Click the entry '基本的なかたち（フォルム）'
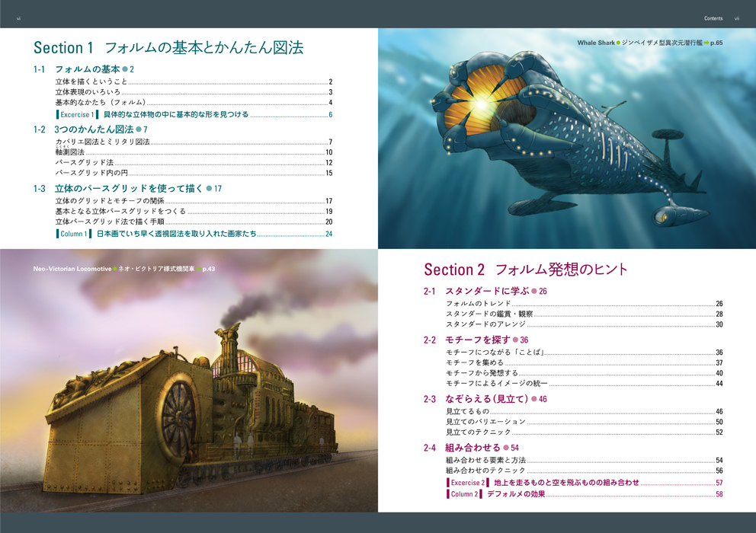 194,103
